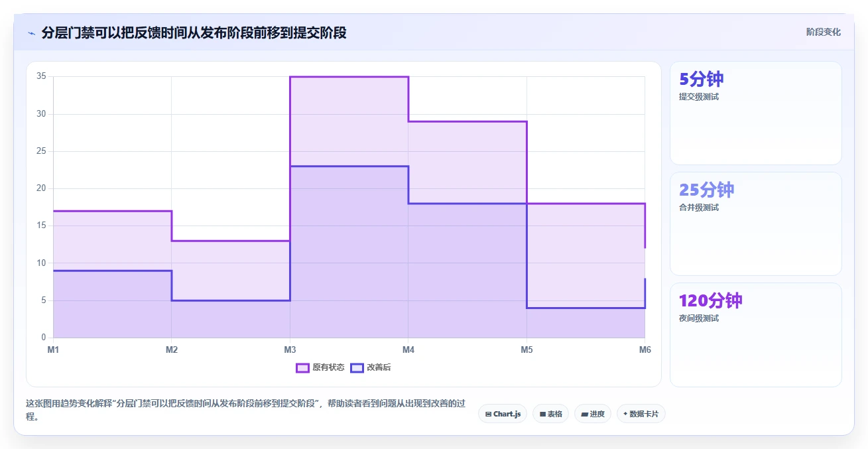Click the 35 y-axis tick label
This screenshot has width=868, height=449.
pyautogui.click(x=41, y=76)
